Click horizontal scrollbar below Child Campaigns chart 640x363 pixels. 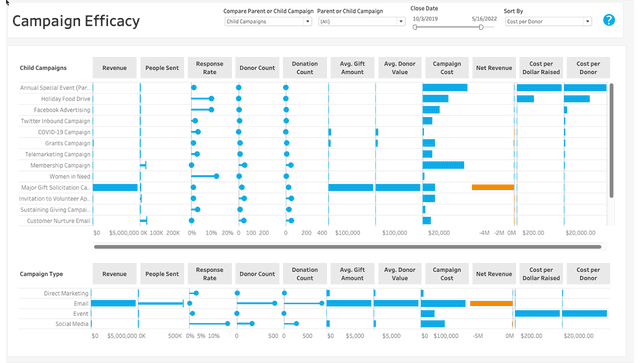pos(347,247)
